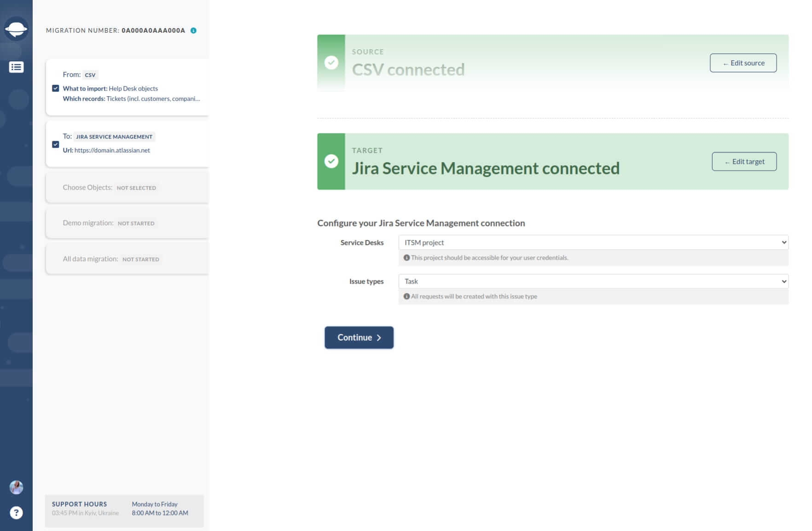Click info icon beside migration number

[x=193, y=30]
